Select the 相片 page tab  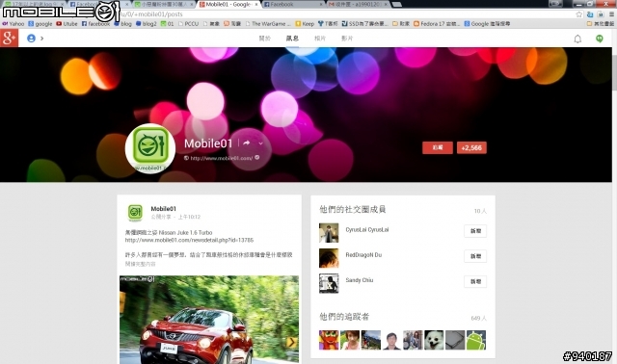319,39
